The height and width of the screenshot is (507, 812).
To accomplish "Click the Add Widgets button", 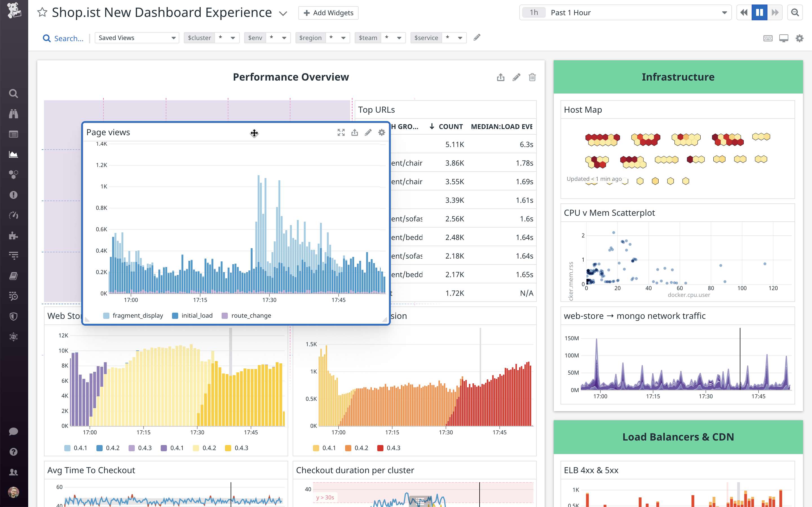I will coord(328,13).
